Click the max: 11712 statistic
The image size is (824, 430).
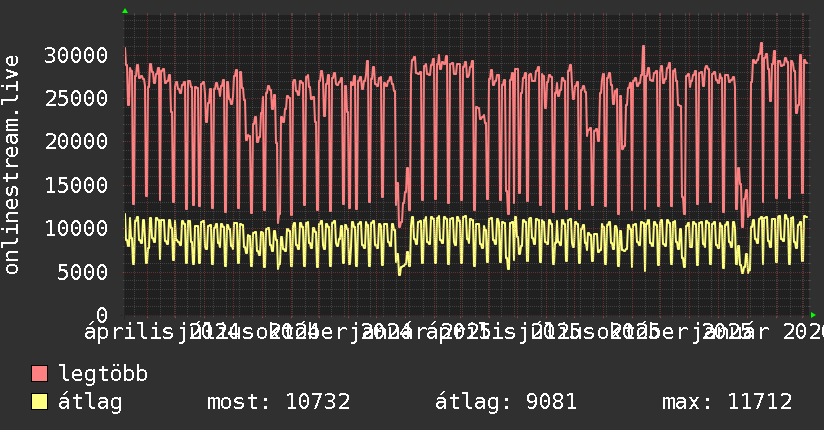pos(727,403)
